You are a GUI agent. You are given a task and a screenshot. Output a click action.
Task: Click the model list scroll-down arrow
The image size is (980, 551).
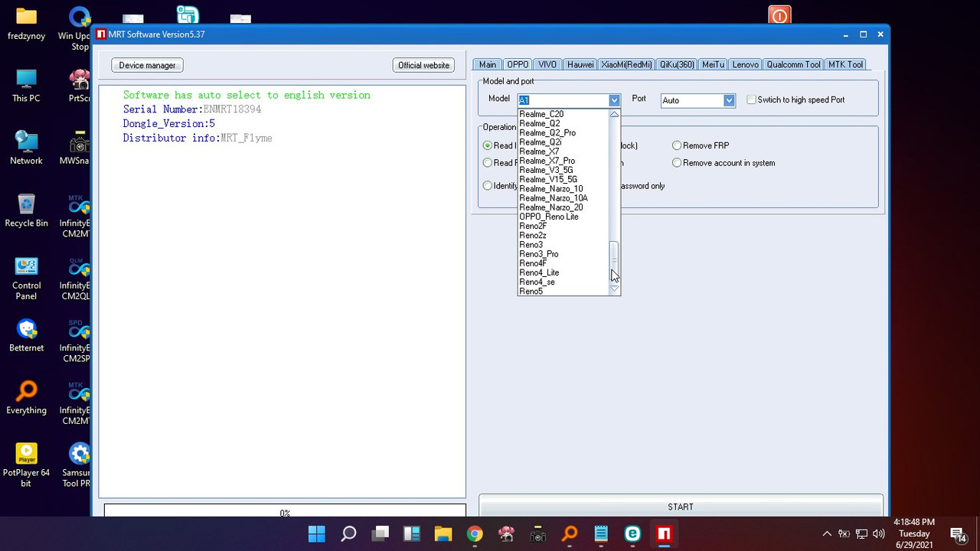tap(614, 289)
